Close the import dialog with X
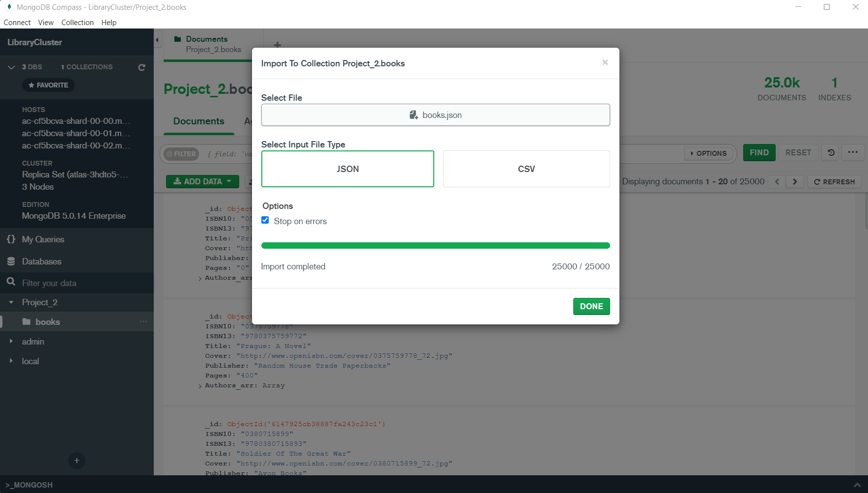The image size is (868, 493). pyautogui.click(x=605, y=62)
